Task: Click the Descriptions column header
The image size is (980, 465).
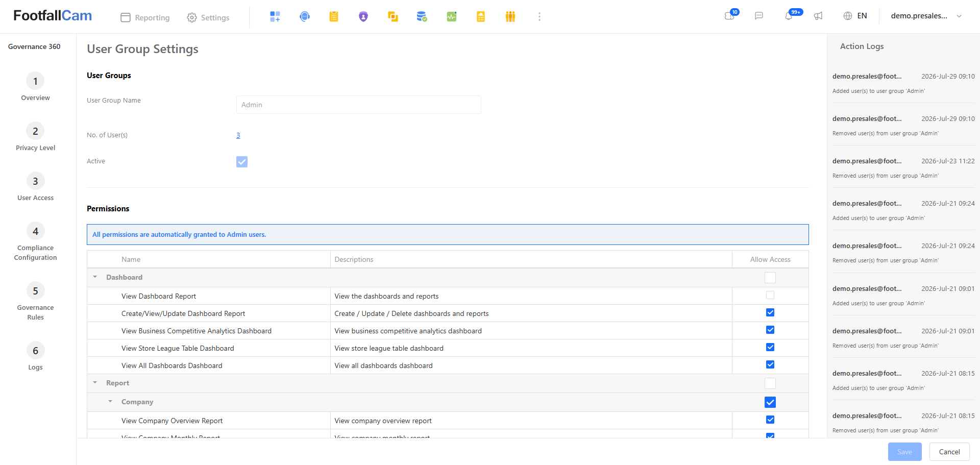Action: [354, 259]
